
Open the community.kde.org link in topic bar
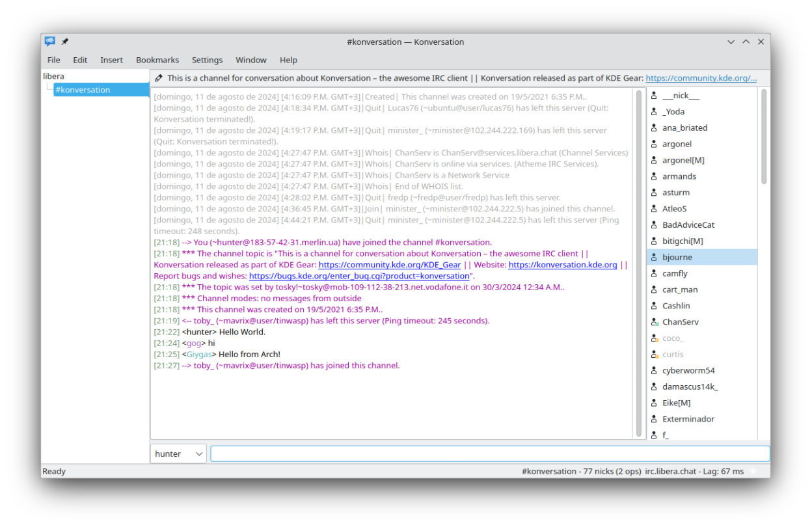pyautogui.click(x=701, y=78)
